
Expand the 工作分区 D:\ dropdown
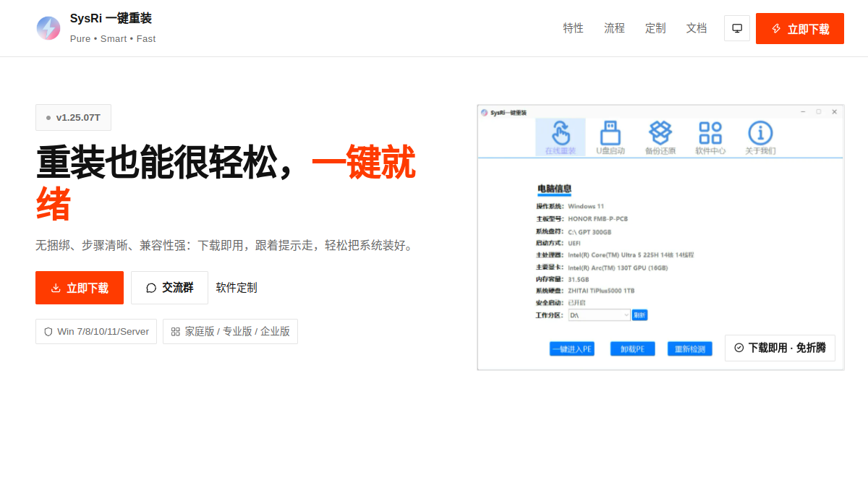(x=600, y=315)
